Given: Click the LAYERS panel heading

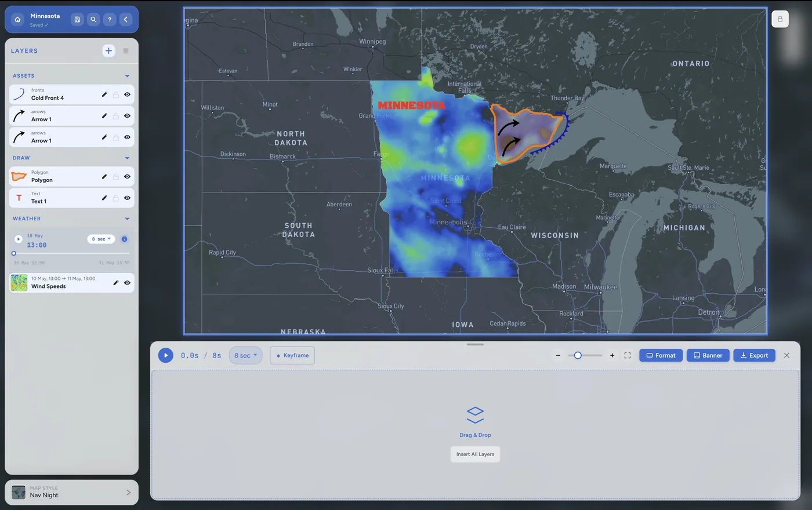Looking at the screenshot, I should point(24,51).
